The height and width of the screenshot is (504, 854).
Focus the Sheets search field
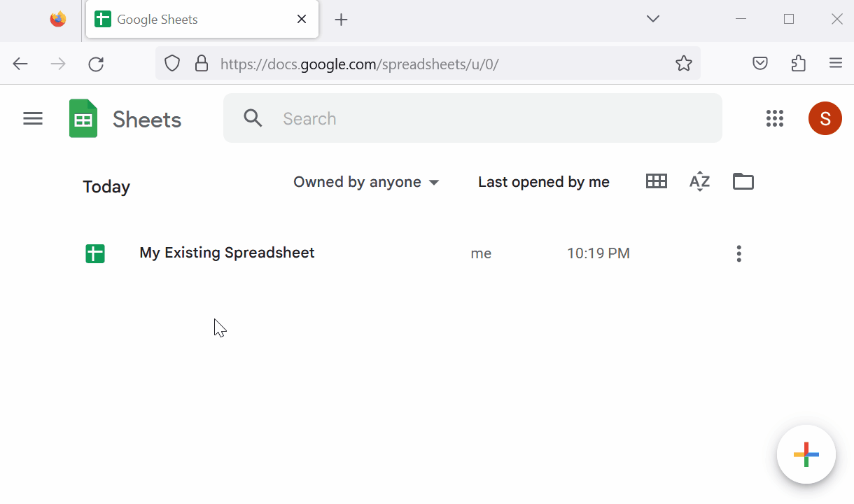click(x=472, y=118)
